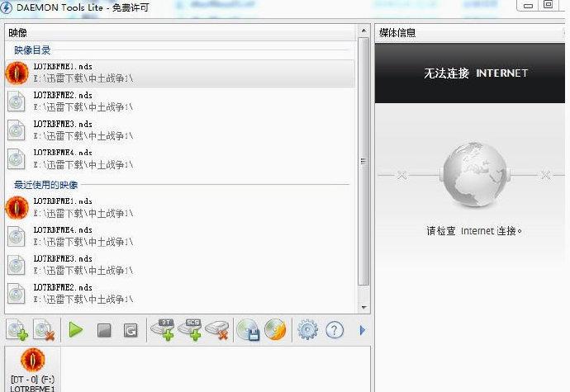Click the image list vertical scrollbar thumb
The height and width of the screenshot is (392, 570).
point(363,161)
